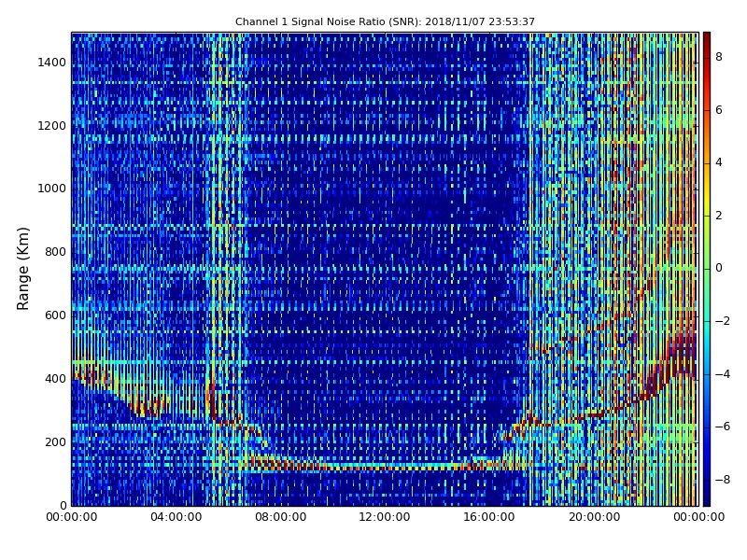Click the colorbar label −6
747x560 pixels.
tap(723, 427)
